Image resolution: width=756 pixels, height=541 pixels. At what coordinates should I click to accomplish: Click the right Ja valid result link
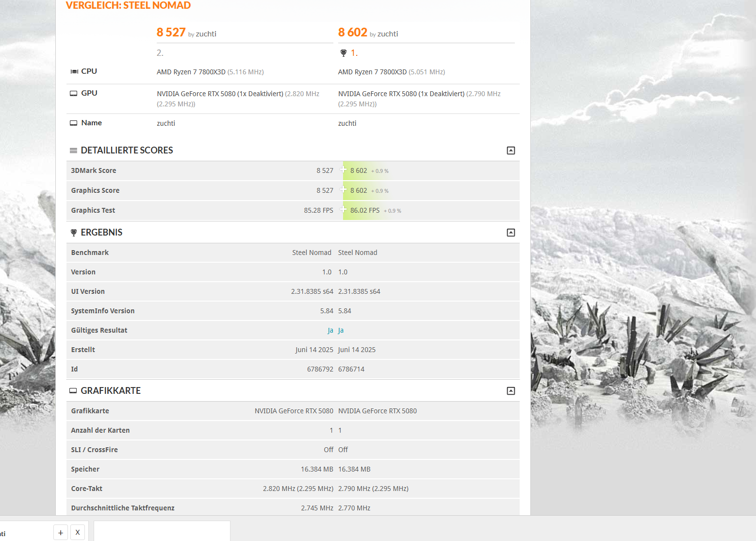[x=341, y=330]
